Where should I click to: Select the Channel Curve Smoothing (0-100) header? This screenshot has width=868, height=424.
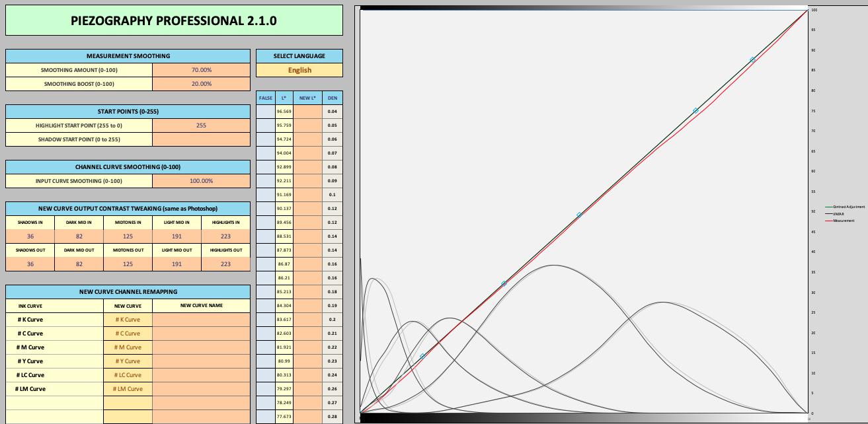coord(128,167)
